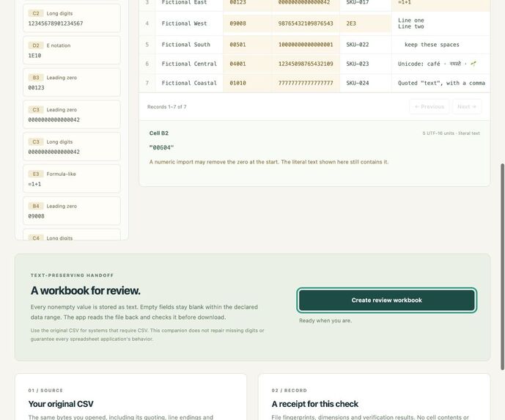Open the C2 Long digits card
The image size is (505, 420).
[72, 18]
